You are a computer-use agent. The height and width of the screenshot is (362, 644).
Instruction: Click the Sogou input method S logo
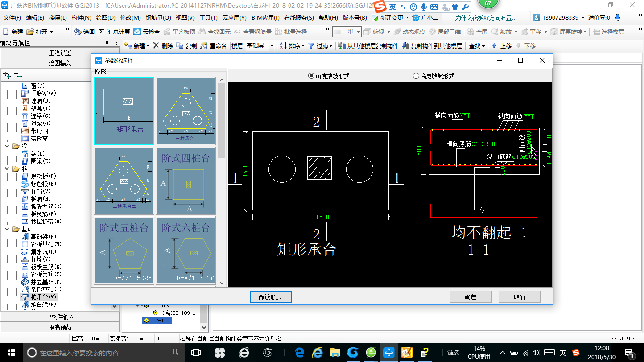pyautogui.click(x=380, y=7)
